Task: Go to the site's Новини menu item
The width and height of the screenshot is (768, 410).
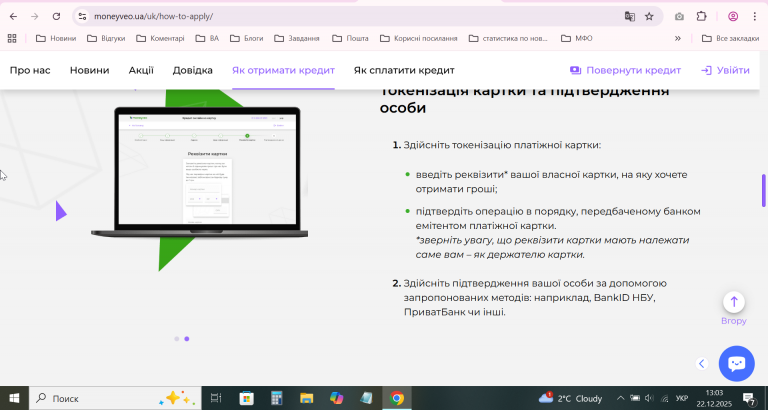Action: pyautogui.click(x=89, y=71)
